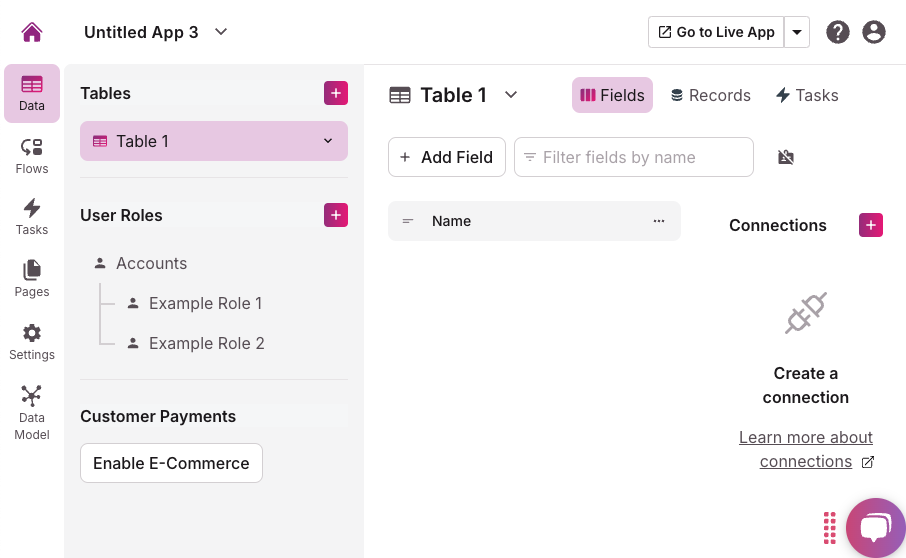
Task: Click the help question mark icon
Action: tap(838, 32)
